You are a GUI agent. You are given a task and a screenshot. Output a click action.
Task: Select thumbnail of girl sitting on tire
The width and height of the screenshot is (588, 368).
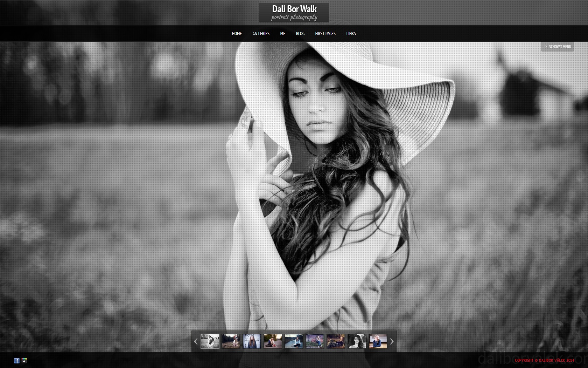(x=273, y=341)
